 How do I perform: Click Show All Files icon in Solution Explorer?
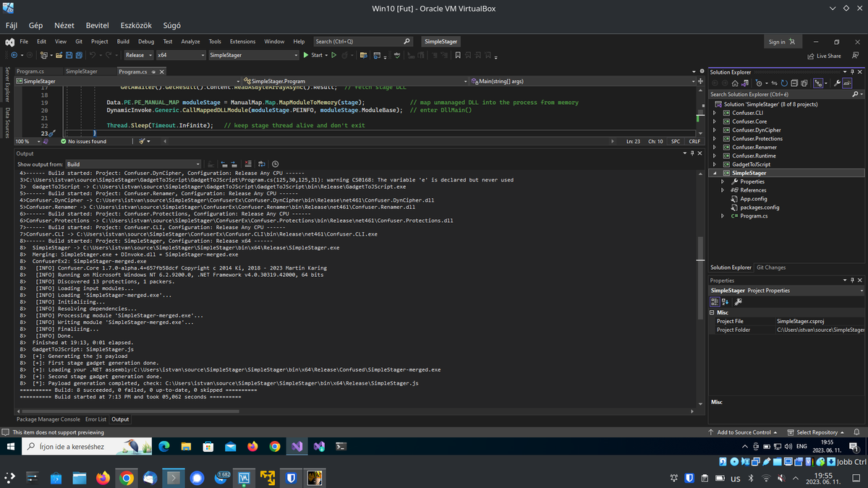804,83
